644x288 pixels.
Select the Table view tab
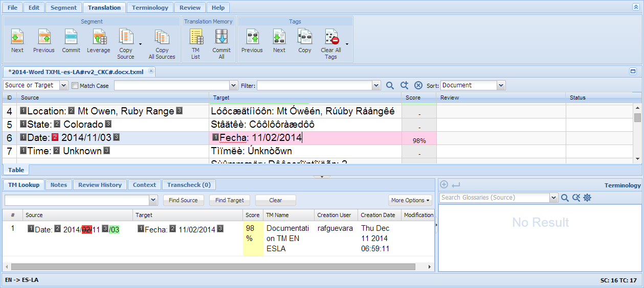click(16, 170)
